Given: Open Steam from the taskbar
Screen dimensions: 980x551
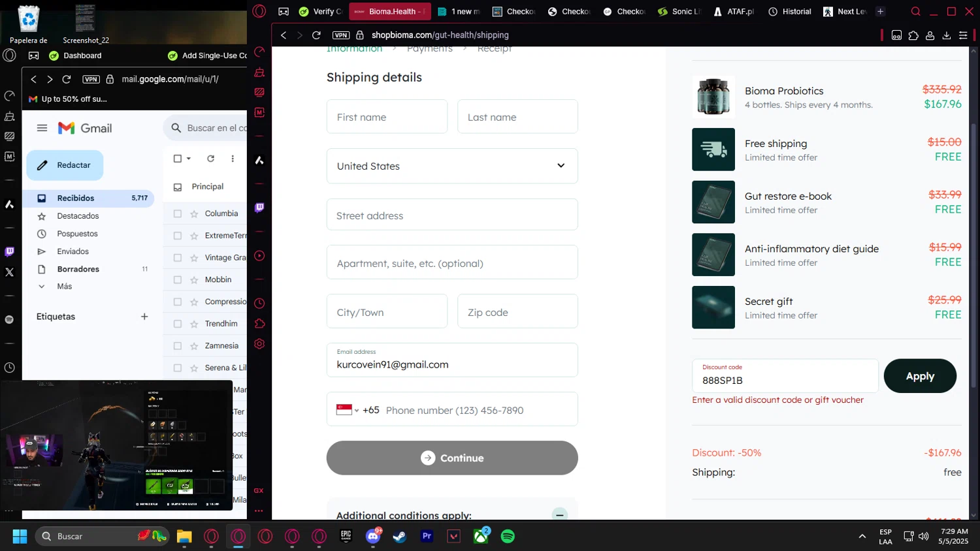Looking at the screenshot, I should click(x=399, y=536).
